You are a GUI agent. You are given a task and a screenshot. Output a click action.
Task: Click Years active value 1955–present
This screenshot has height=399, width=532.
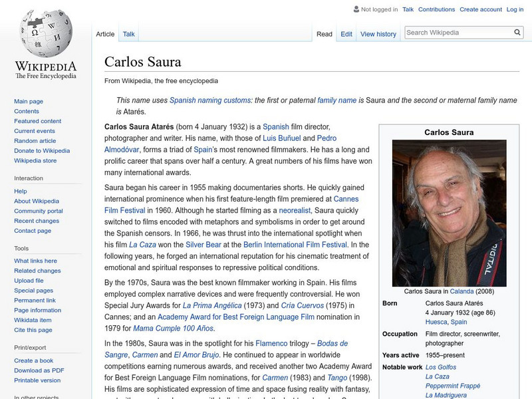445,355
